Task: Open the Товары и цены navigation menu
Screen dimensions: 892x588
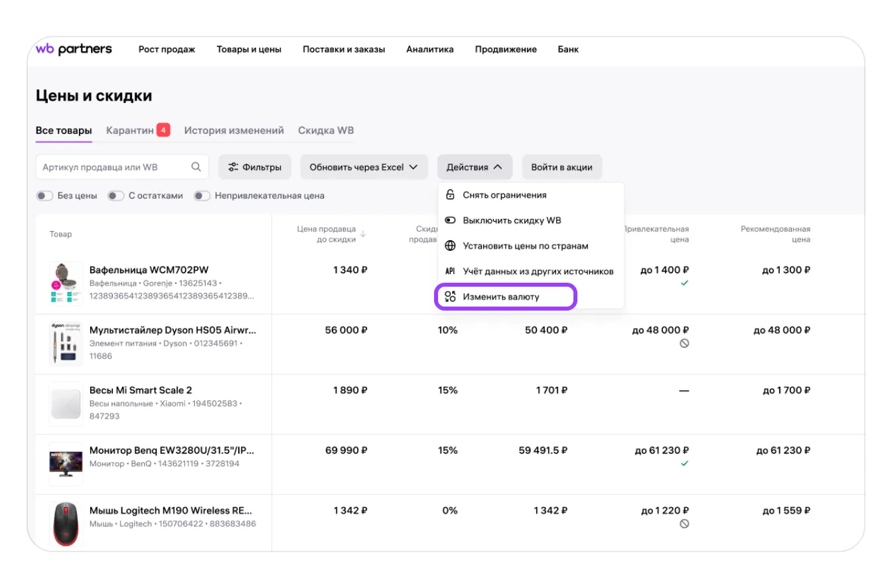Action: [x=249, y=49]
